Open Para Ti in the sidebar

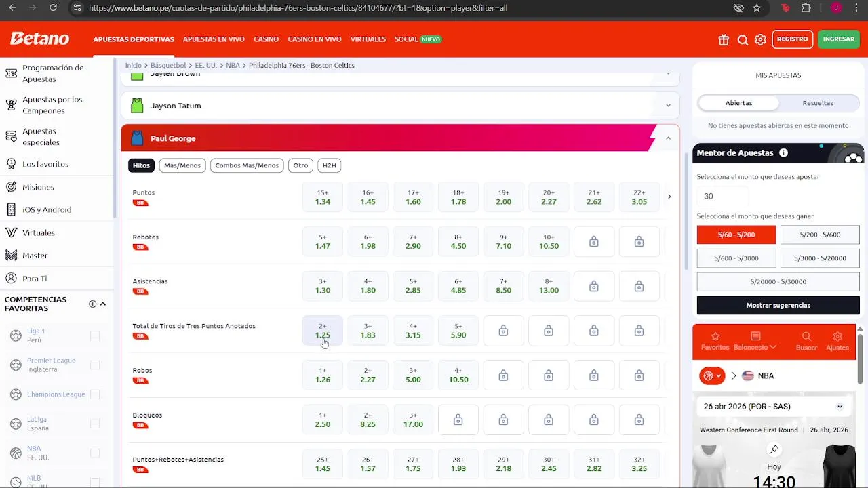click(35, 279)
